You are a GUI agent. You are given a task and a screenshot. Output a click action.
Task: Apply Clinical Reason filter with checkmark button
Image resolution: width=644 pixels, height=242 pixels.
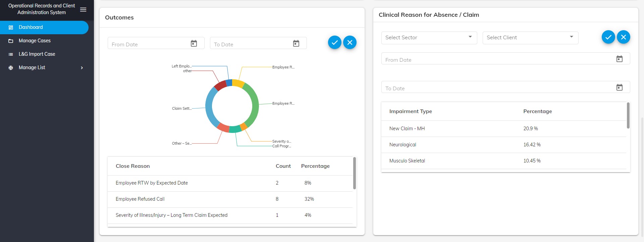[x=608, y=37]
